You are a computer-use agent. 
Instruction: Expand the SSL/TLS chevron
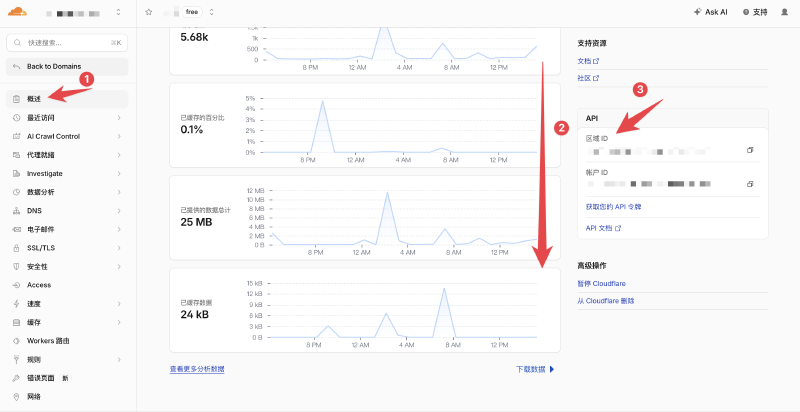coord(119,248)
